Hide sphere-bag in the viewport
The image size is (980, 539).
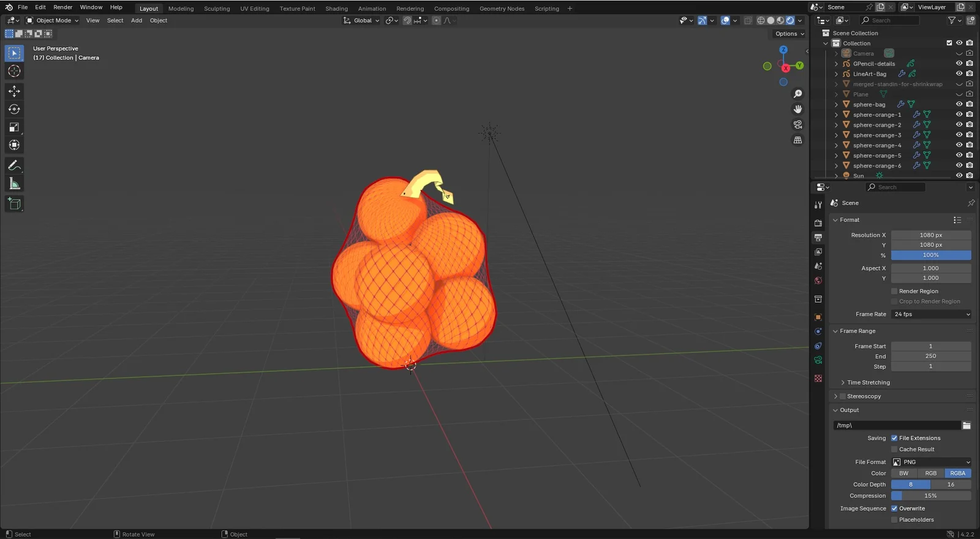959,104
